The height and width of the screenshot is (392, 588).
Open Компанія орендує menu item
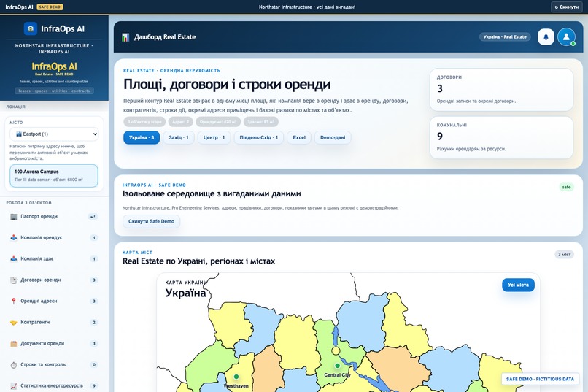click(x=54, y=237)
